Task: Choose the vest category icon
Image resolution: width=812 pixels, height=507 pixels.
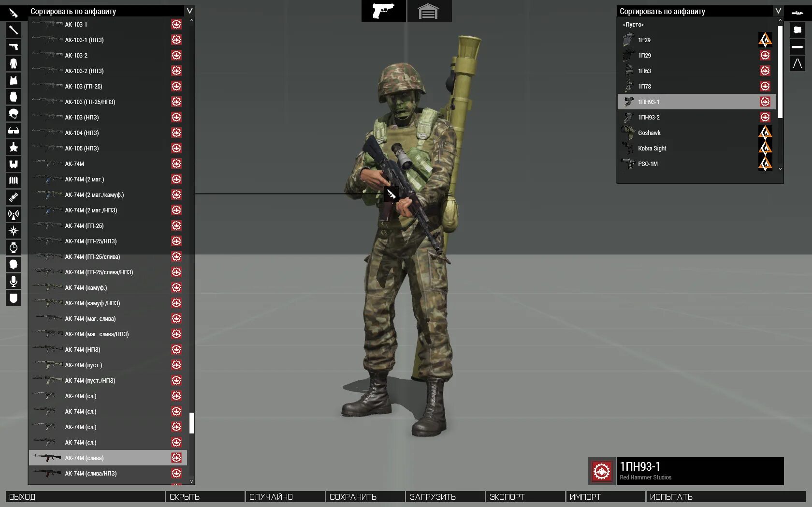Action: (14, 80)
